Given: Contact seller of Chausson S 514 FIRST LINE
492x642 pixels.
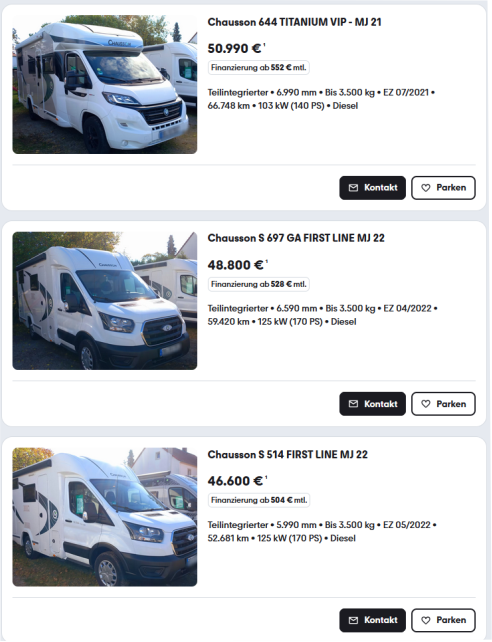Looking at the screenshot, I should pyautogui.click(x=372, y=620).
